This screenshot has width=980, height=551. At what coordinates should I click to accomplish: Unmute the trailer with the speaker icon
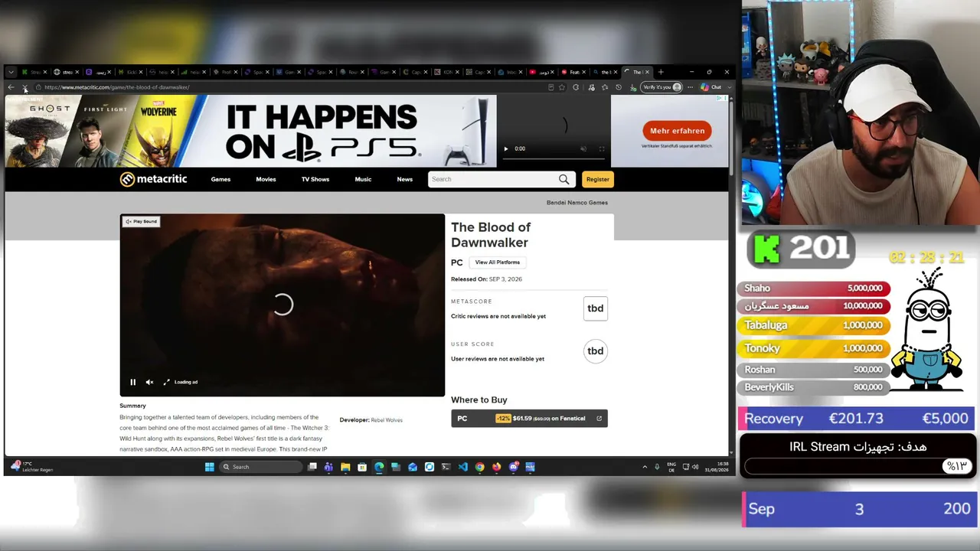click(149, 382)
